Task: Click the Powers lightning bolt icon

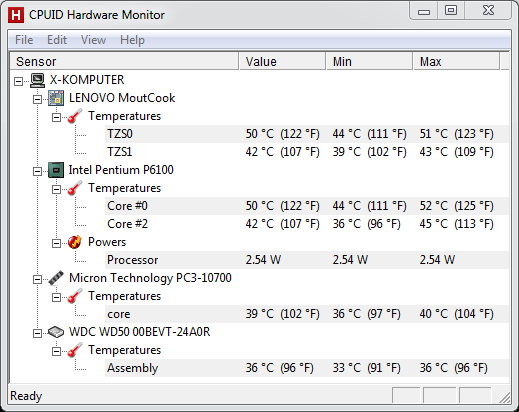Action: pyautogui.click(x=75, y=242)
